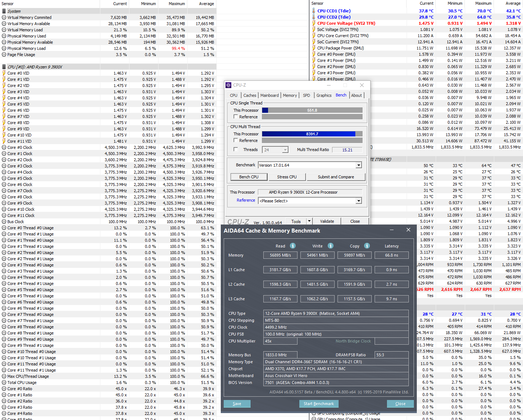The width and height of the screenshot is (523, 420).
Task: Switch to the Caches tab
Action: 250,95
